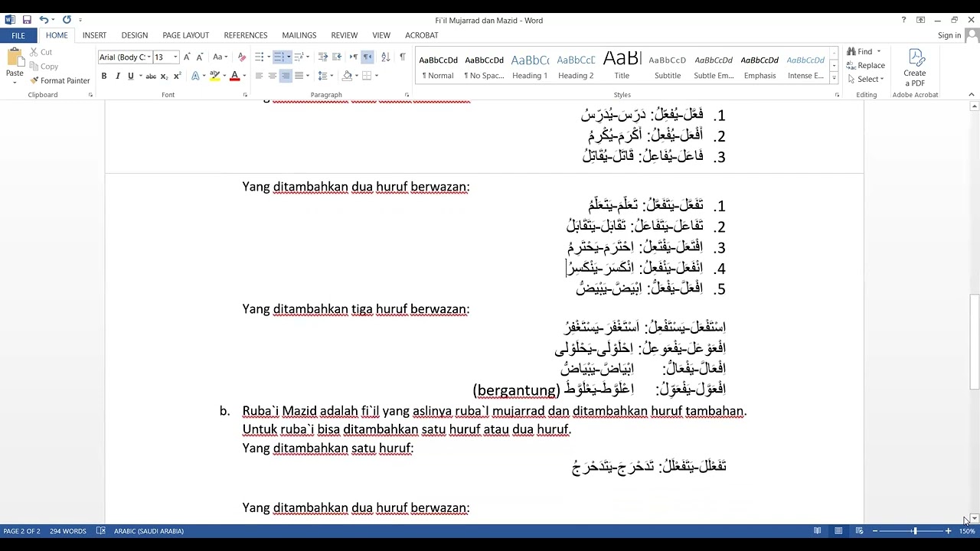Sort the selected text A to Z

(385, 57)
